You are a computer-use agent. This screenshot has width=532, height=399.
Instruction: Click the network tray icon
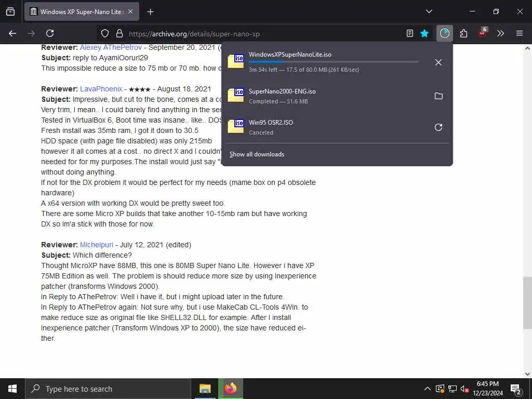point(453,389)
